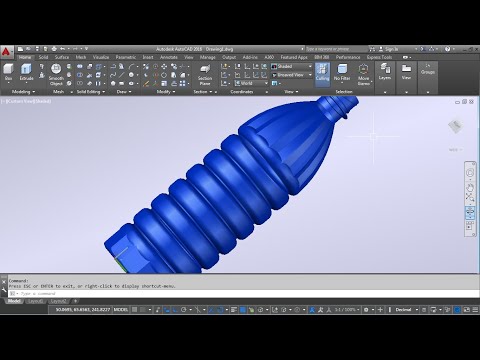Click the ViewCube in the viewport
This screenshot has height=360, width=480.
pyautogui.click(x=455, y=126)
